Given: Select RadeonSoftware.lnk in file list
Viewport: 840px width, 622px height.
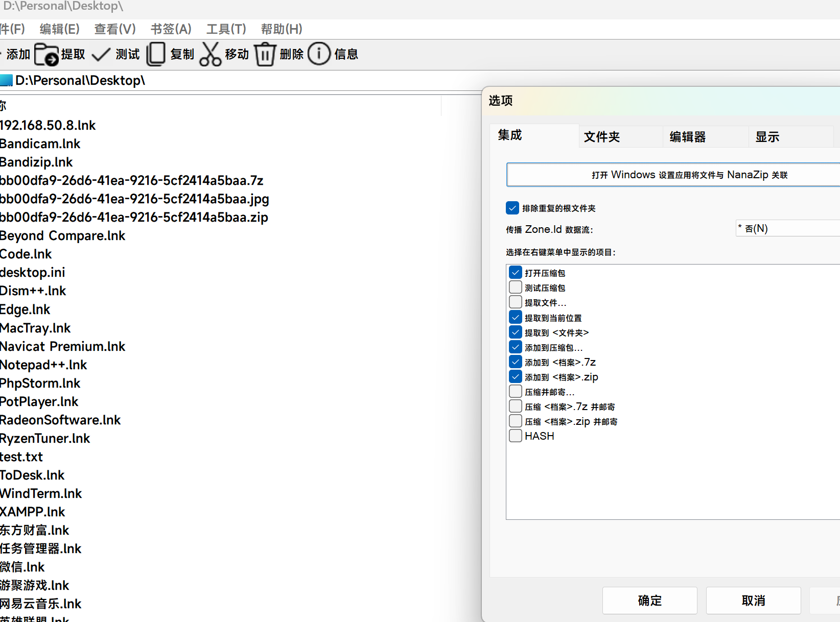Looking at the screenshot, I should pyautogui.click(x=60, y=420).
